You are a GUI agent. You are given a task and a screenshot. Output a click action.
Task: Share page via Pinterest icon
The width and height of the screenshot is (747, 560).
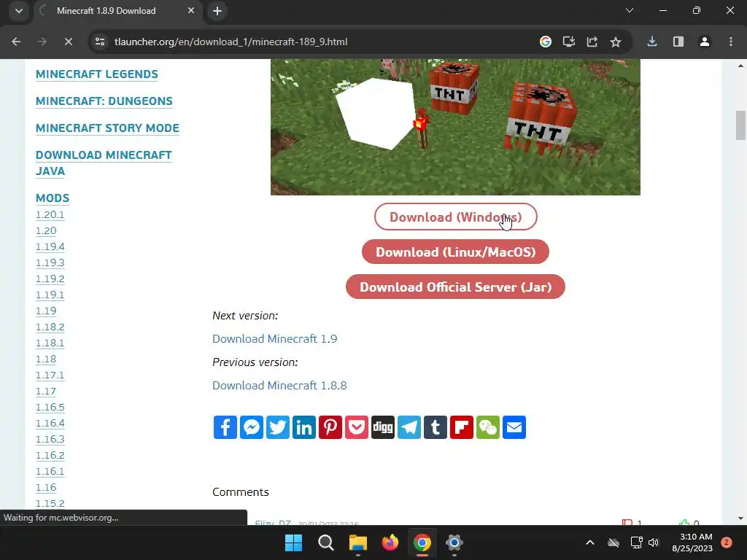pos(330,427)
